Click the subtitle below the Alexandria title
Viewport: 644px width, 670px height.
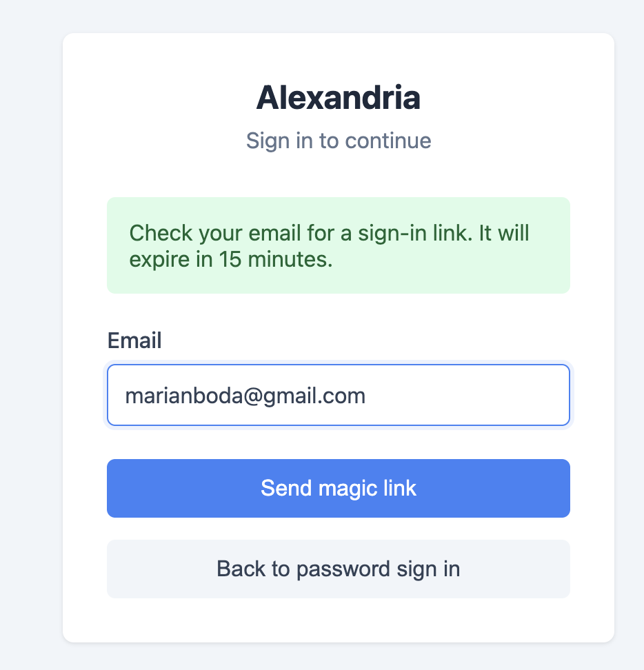pyautogui.click(x=338, y=141)
